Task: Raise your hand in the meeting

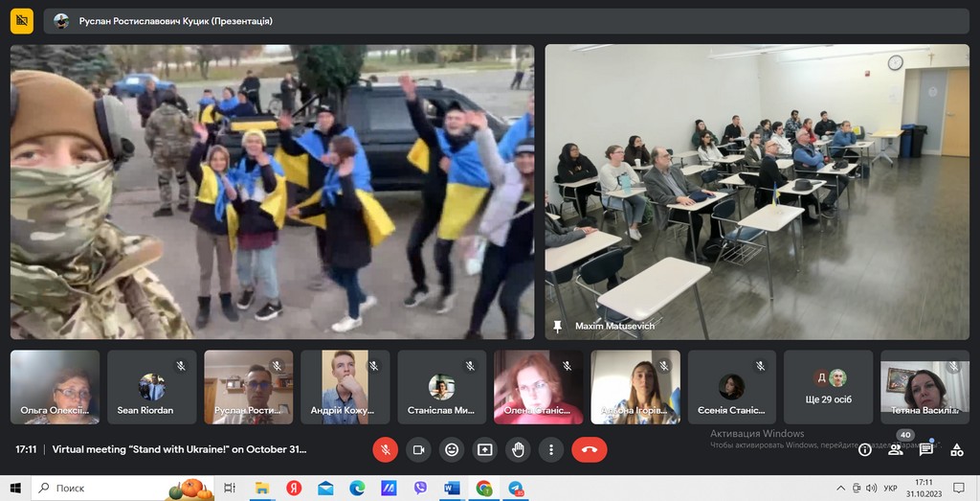Action: tap(518, 449)
